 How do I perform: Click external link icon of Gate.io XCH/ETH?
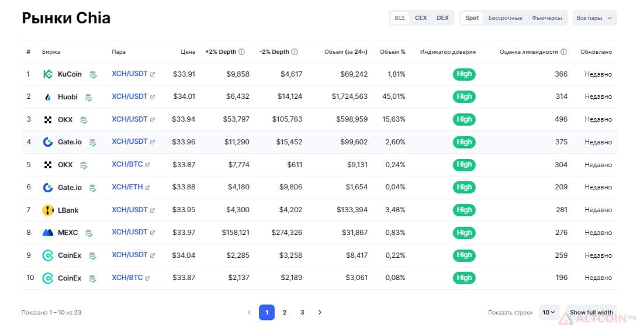(147, 188)
